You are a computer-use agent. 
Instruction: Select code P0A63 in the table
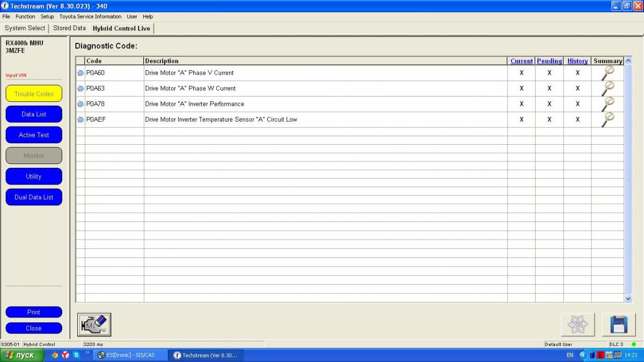click(x=96, y=88)
